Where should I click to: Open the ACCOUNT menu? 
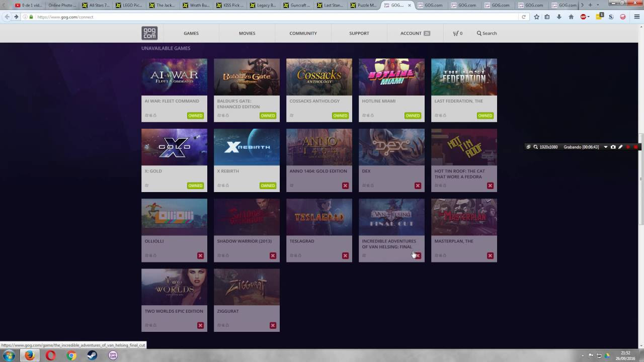(415, 33)
